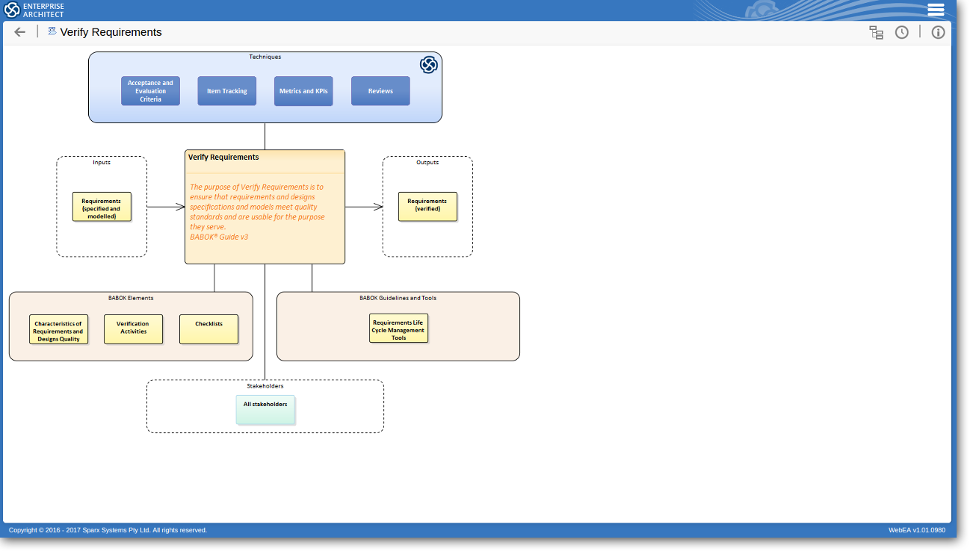979x560 pixels.
Task: Open the Acceptance and Evaluation Criteria technique
Action: 150,91
